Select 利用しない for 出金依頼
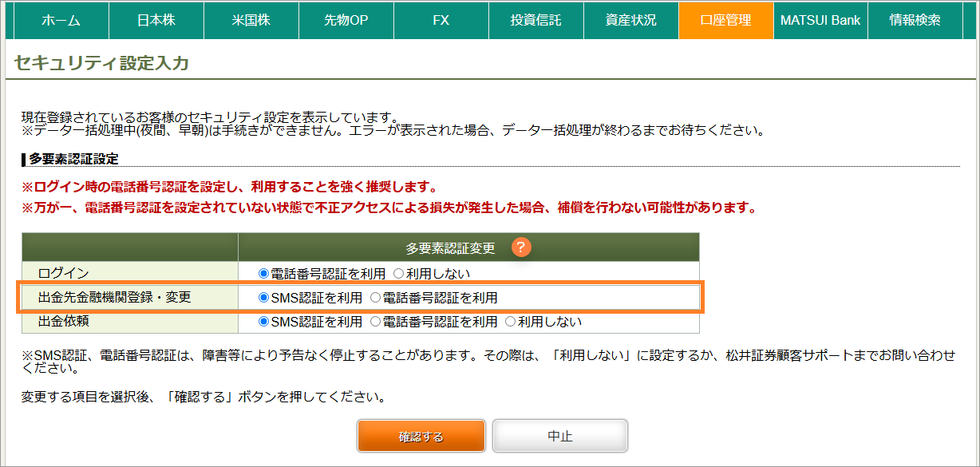The height and width of the screenshot is (467, 980). click(x=510, y=322)
